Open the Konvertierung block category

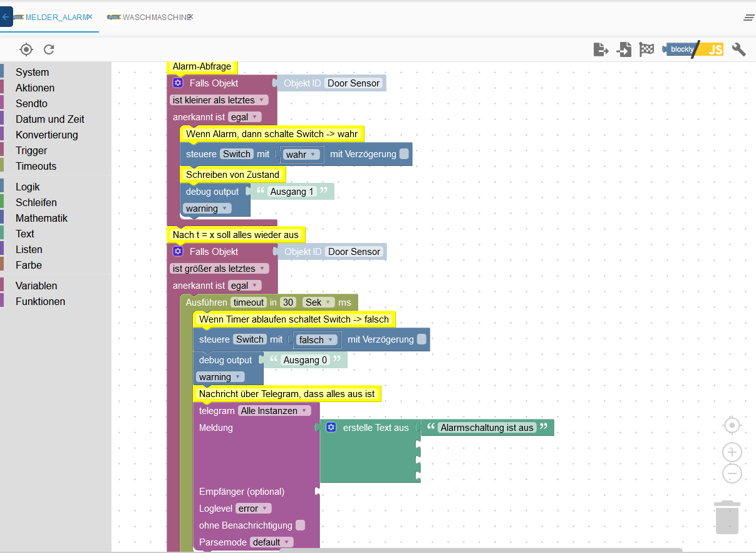click(47, 135)
